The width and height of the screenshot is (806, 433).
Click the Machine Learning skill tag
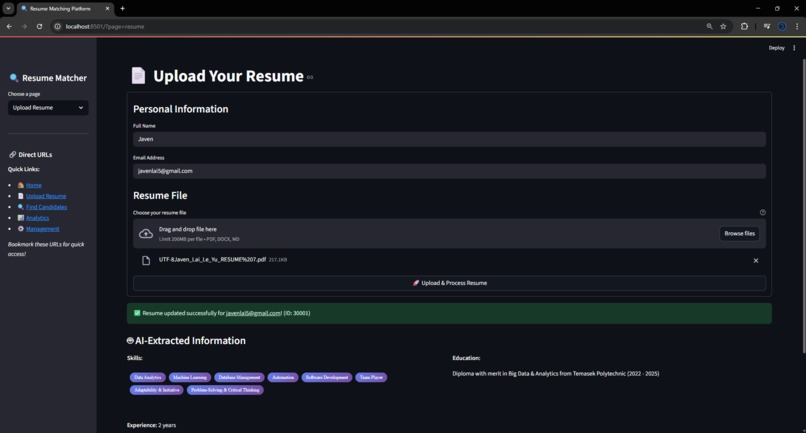(190, 377)
